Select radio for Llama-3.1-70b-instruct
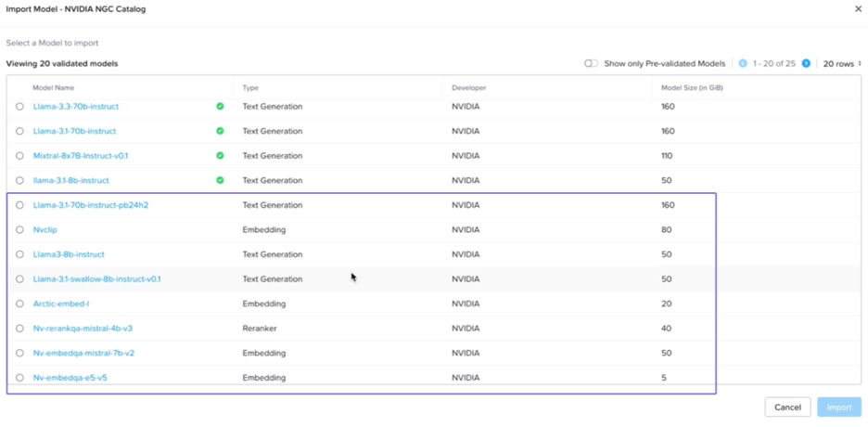868x427 pixels. [19, 131]
